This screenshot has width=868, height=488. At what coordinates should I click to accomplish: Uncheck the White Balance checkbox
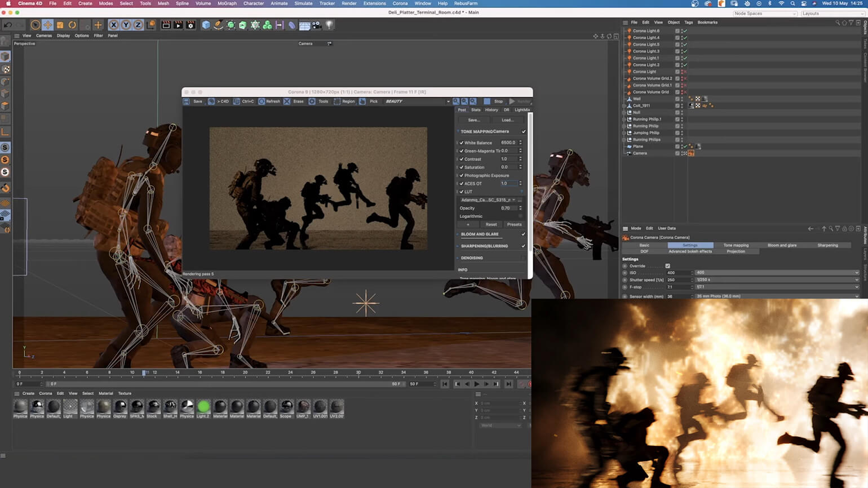462,143
